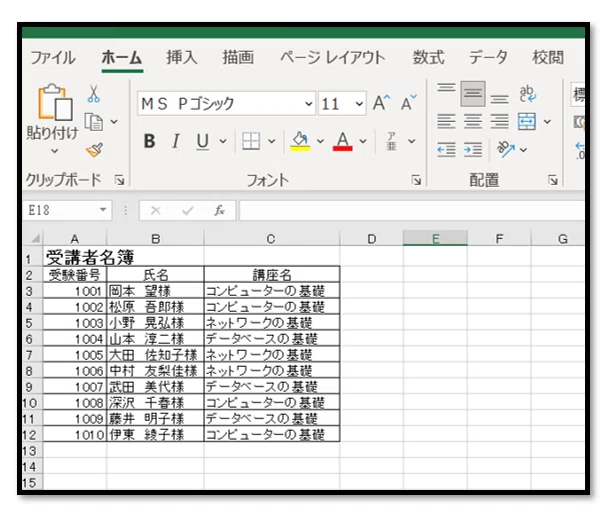This screenshot has width=614, height=522.
Task: Increase font size with the larger A icon
Action: click(x=381, y=103)
